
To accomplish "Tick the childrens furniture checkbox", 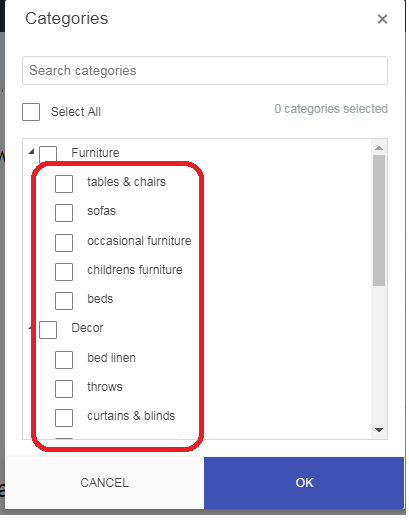I will (64, 272).
